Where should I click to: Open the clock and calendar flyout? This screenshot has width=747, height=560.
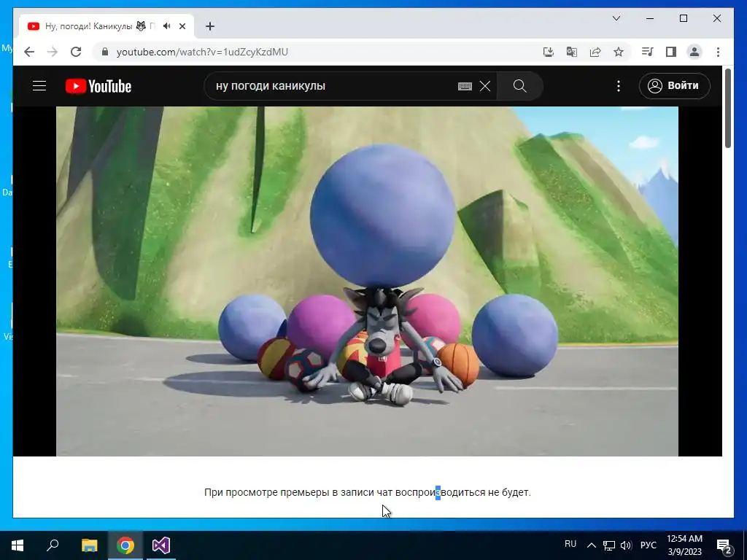(x=684, y=545)
